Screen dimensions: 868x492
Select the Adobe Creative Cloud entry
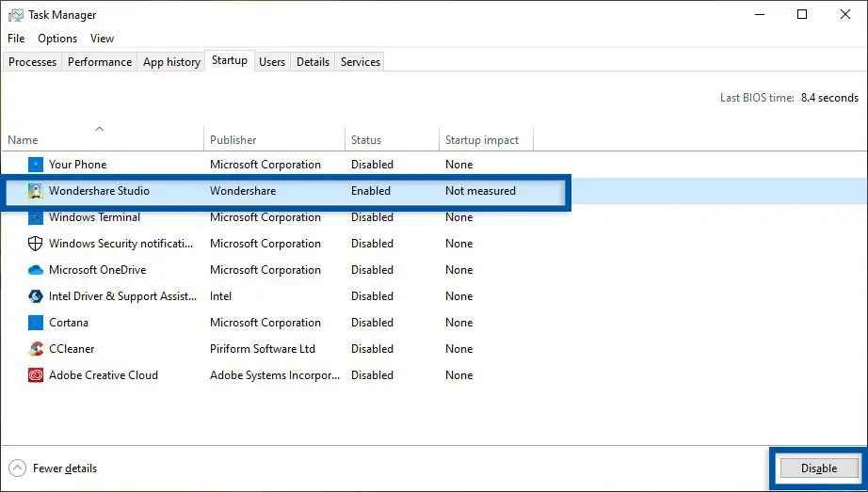click(104, 375)
